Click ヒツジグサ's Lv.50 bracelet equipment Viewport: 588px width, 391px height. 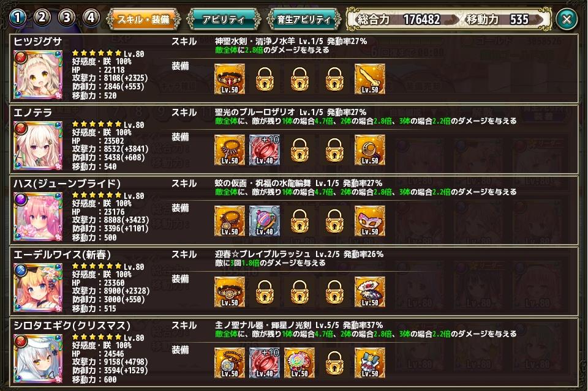point(230,79)
